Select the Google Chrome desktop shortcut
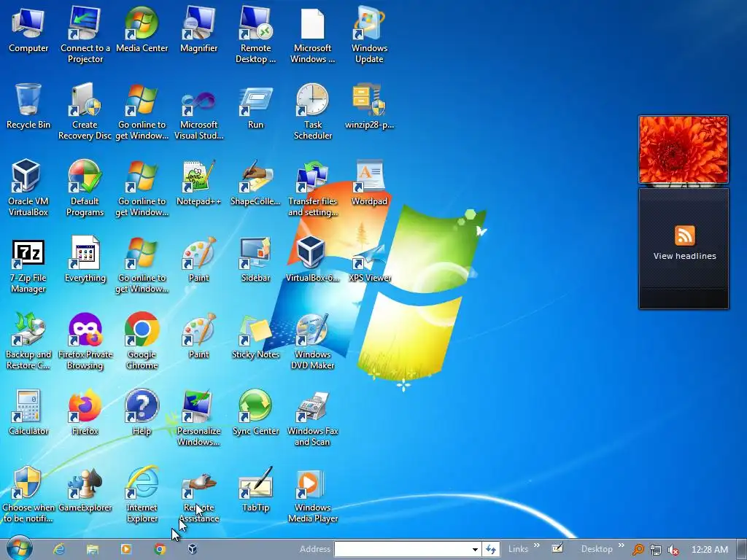The height and width of the screenshot is (560, 747). pos(142,342)
